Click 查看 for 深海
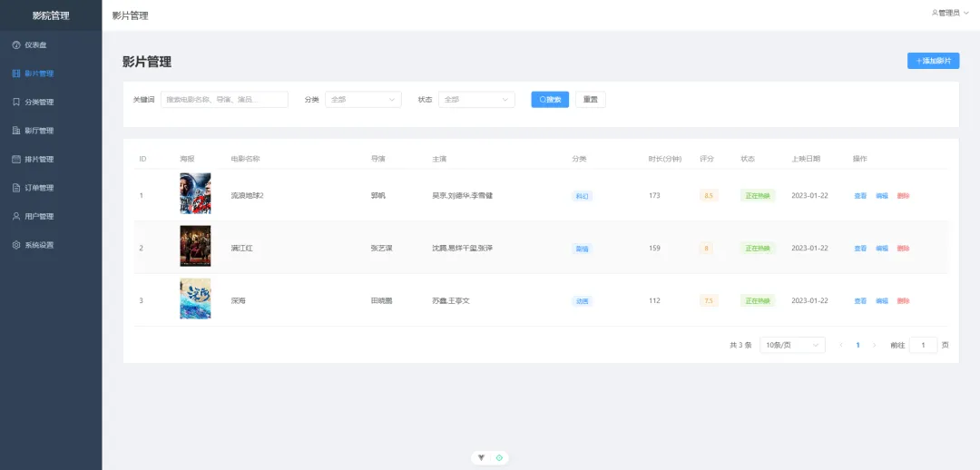 (x=860, y=300)
